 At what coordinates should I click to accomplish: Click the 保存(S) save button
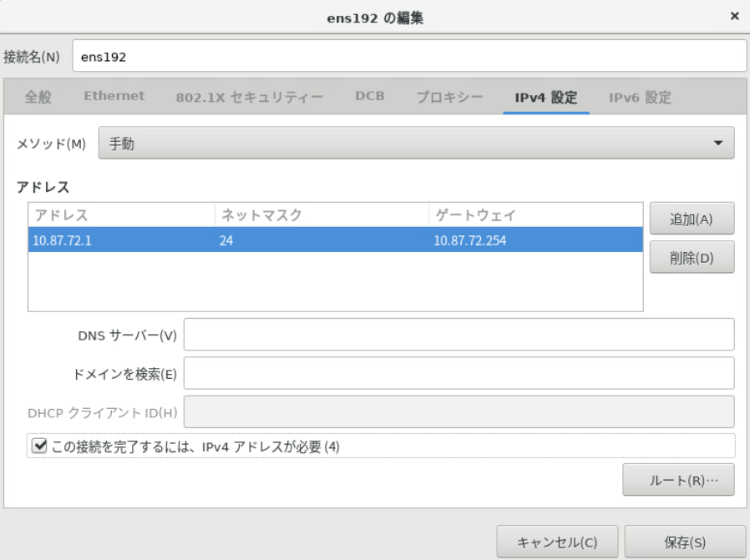click(x=685, y=542)
